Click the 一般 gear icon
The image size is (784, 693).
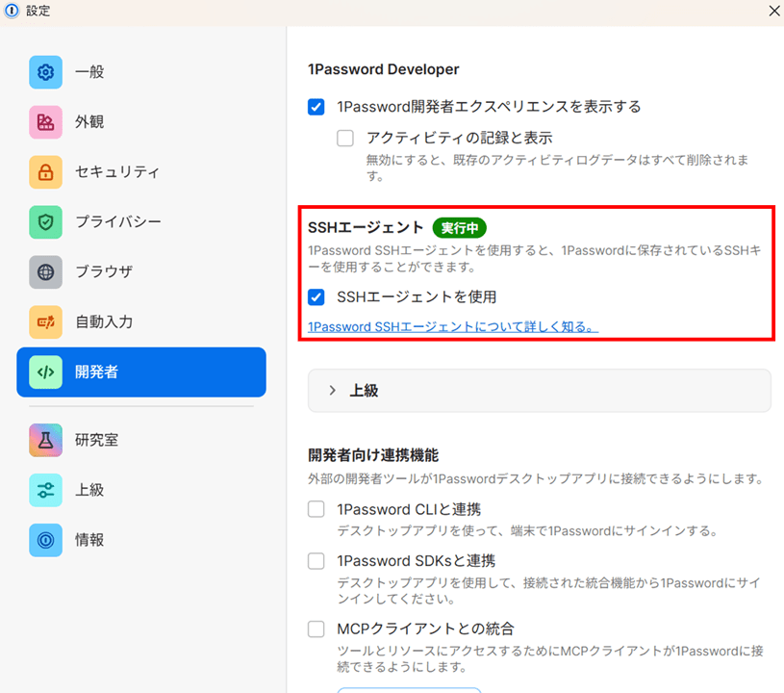[x=45, y=72]
